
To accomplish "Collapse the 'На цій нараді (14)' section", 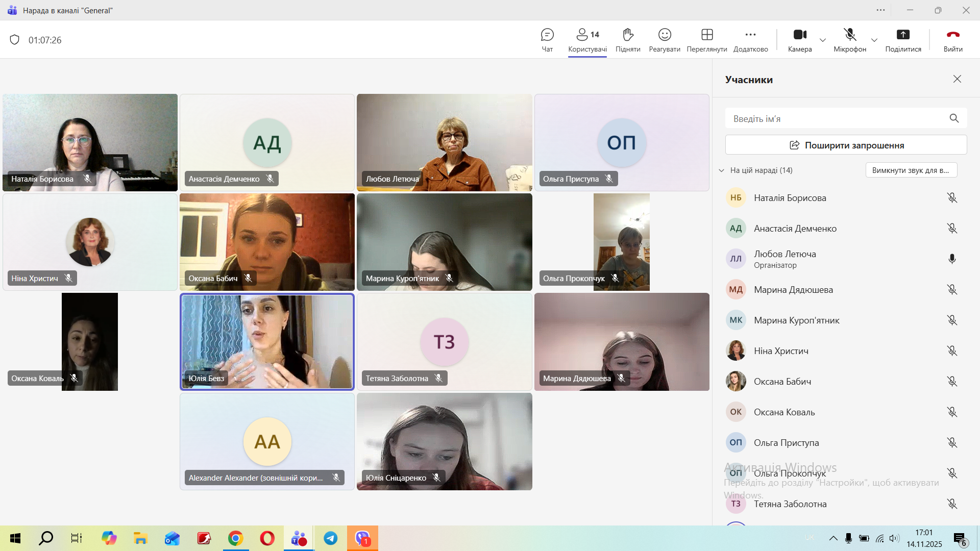I will 721,170.
